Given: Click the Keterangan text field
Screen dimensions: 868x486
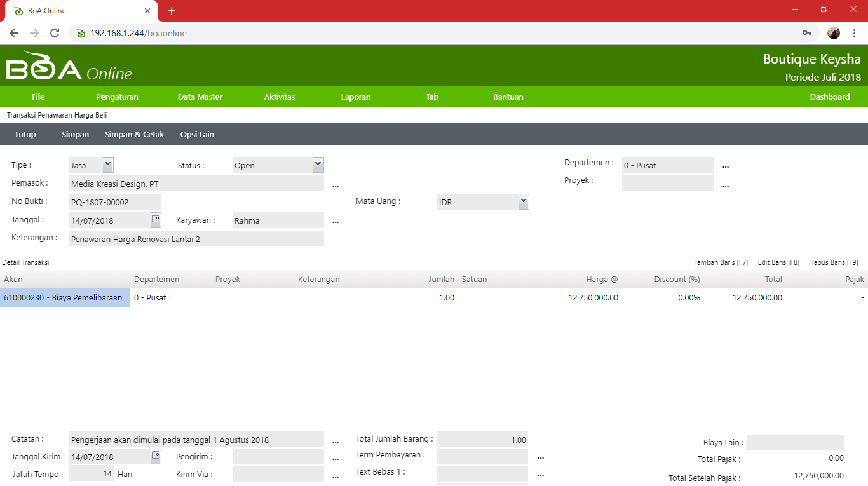Looking at the screenshot, I should click(197, 239).
